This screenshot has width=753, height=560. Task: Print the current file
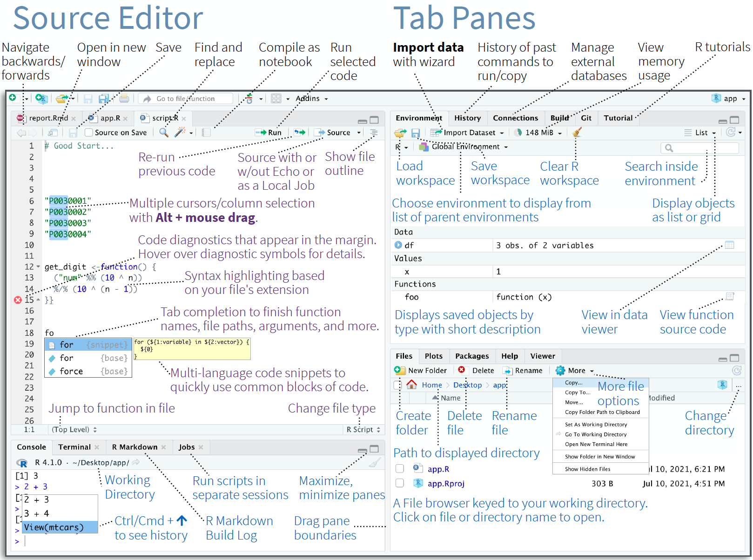point(124,98)
